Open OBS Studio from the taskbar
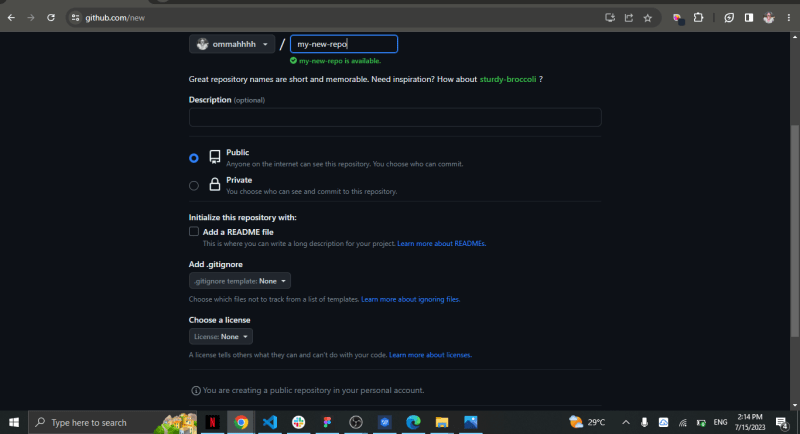This screenshot has height=434, width=800. (356, 422)
